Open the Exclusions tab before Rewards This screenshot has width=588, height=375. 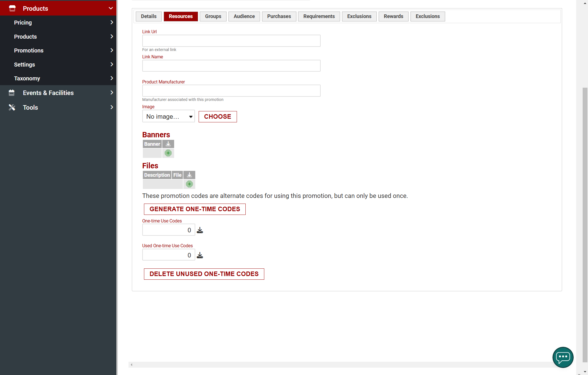coord(359,16)
